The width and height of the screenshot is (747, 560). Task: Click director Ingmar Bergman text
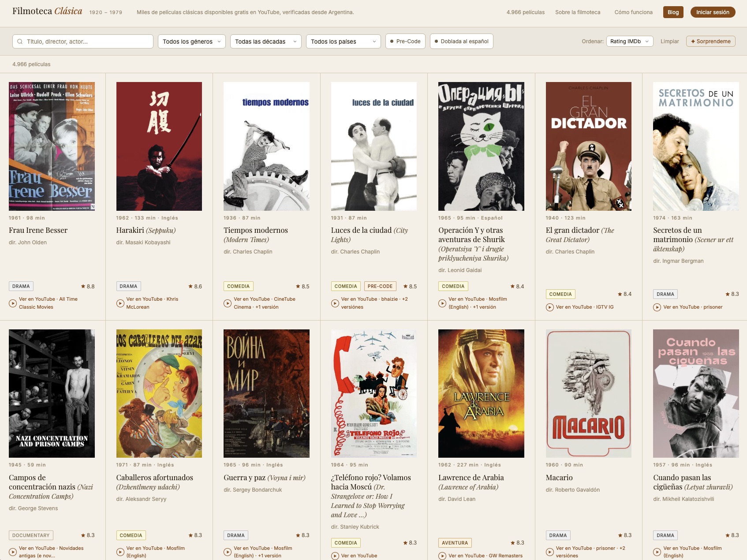tap(678, 261)
